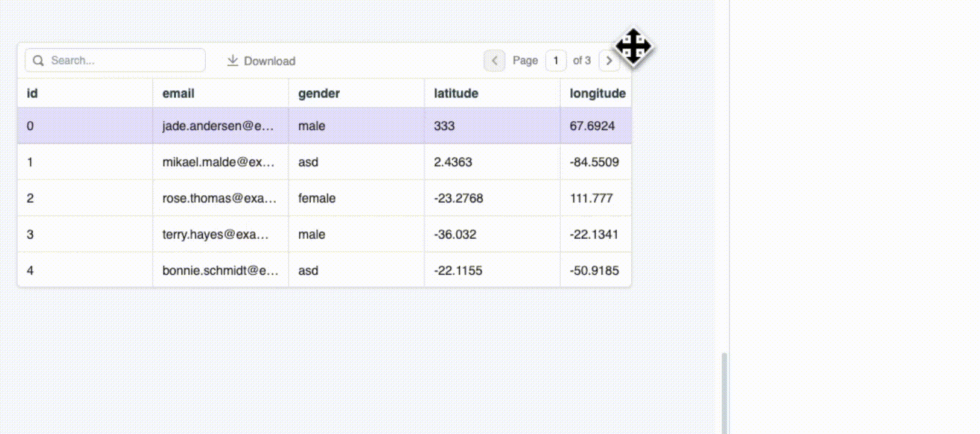Click the mikael.malde email cell
Screen dimensions: 980x434
218,162
